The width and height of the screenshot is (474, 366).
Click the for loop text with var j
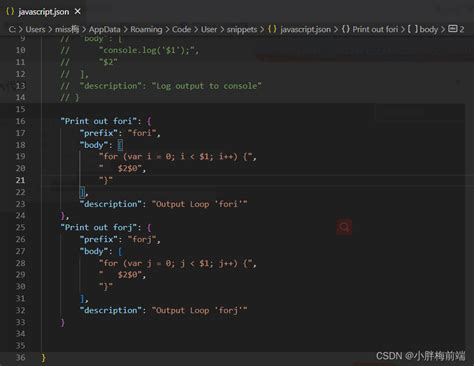[x=178, y=263]
